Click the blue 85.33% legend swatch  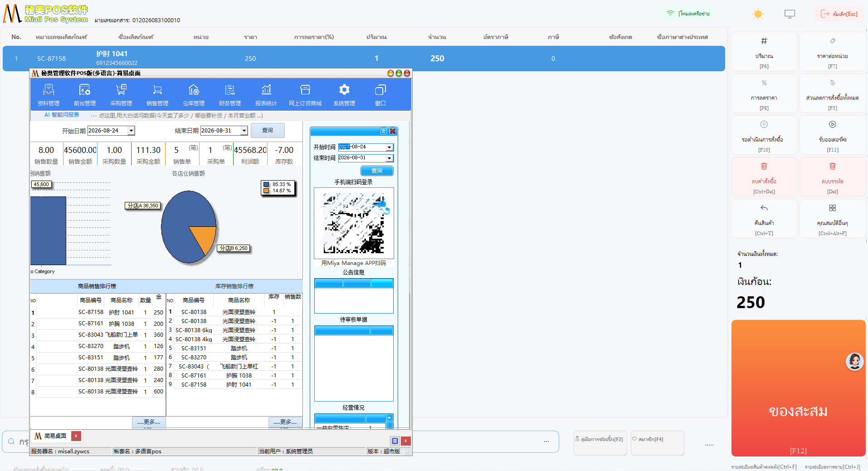click(267, 184)
